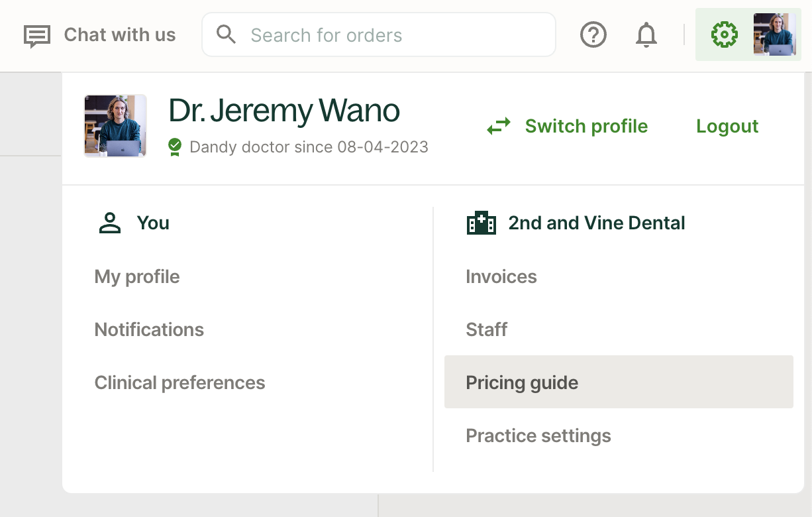Open the Chat with us link

[x=119, y=35]
